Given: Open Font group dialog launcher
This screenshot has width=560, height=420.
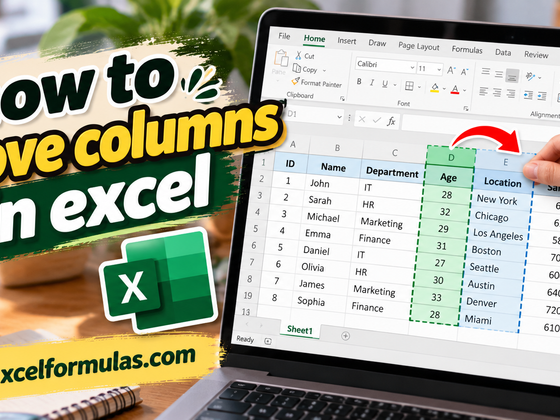Looking at the screenshot, I should pyautogui.click(x=465, y=108).
